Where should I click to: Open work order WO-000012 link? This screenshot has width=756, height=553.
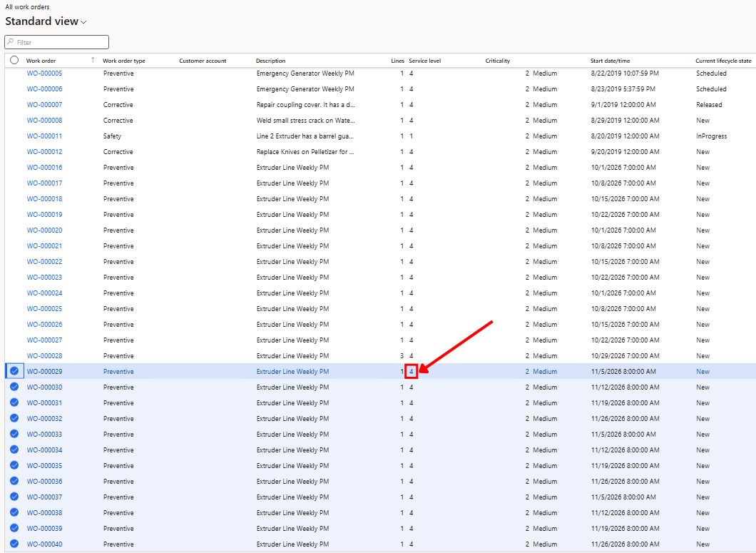44,151
